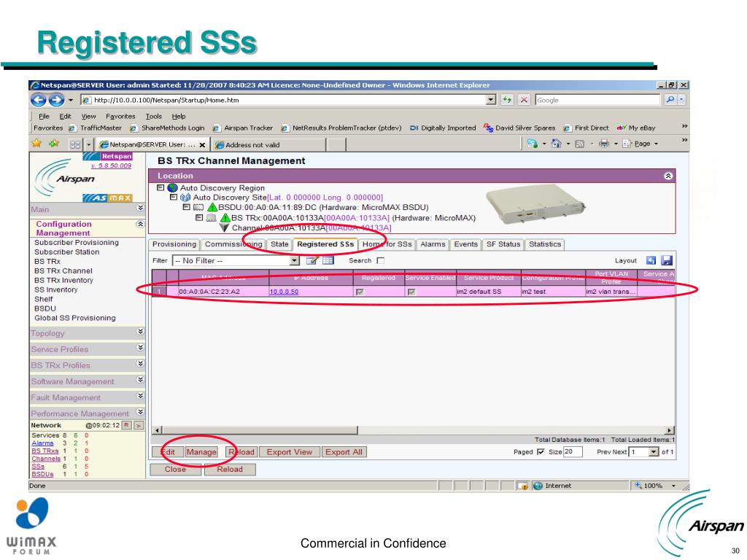Open SS Inventory in sidebar
The height and width of the screenshot is (560, 747).
[55, 289]
